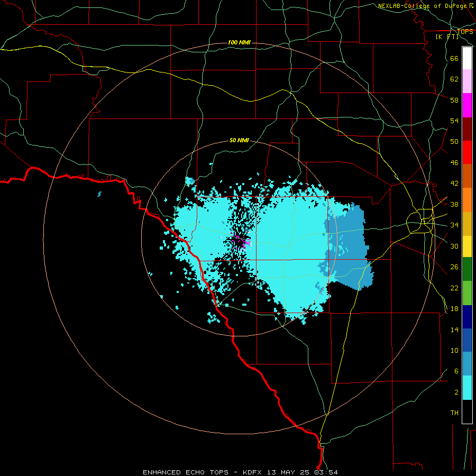Click the navy 22 kft legend swatch
This screenshot has width=476, height=476.
(x=467, y=317)
